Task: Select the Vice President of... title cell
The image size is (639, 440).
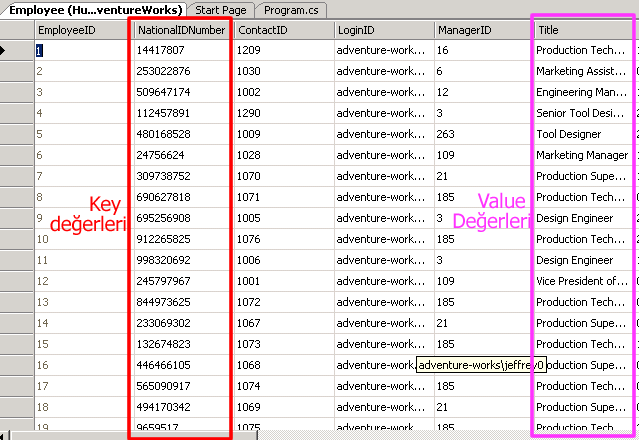Action: 582,281
